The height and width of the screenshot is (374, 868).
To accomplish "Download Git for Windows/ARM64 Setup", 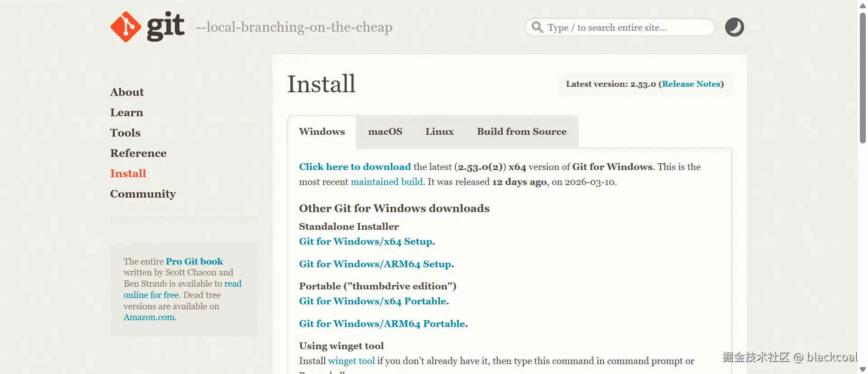I will point(375,264).
